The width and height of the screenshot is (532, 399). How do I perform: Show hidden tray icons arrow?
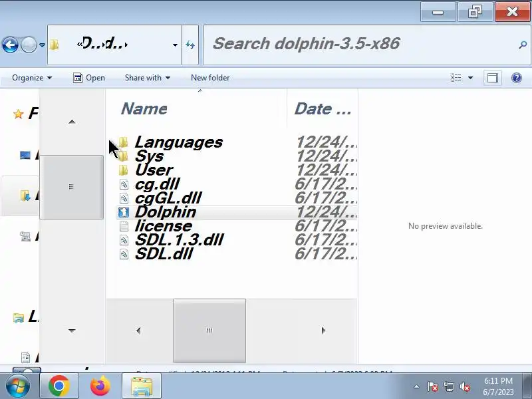417,386
